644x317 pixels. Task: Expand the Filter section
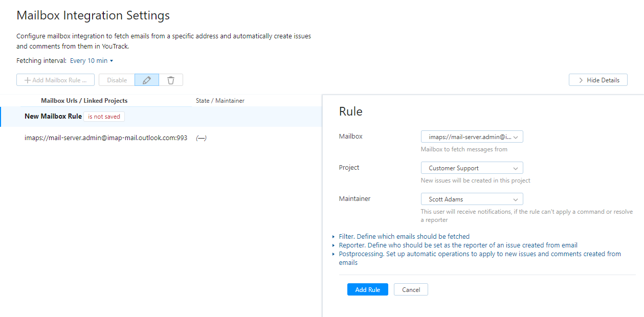[x=404, y=237]
